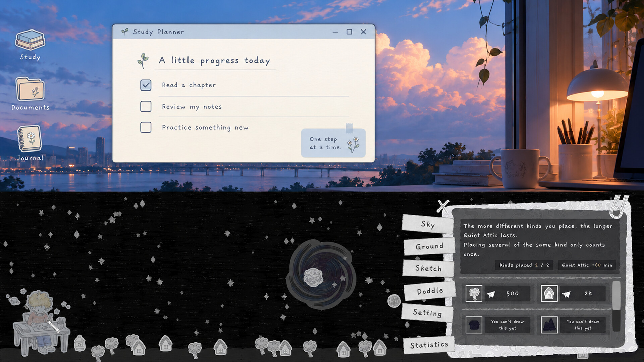Buy the house doodle for 2K

click(583, 294)
